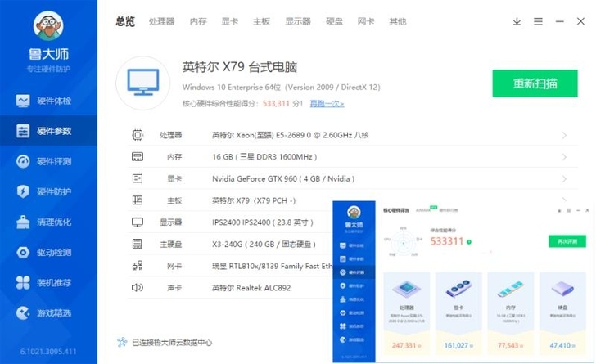This screenshot has width=596, height=364.
Task: Click the motherboard icon in the 主板 row
Action: (138, 200)
